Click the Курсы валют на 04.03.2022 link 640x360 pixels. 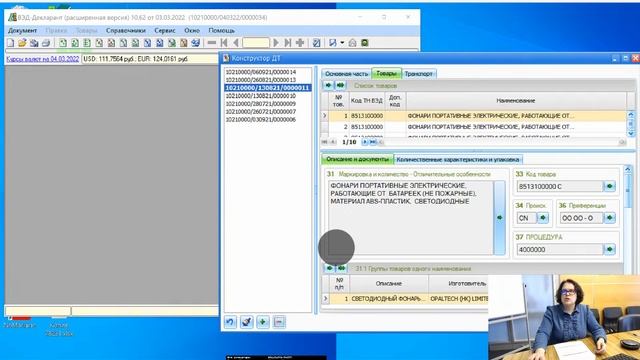43,59
